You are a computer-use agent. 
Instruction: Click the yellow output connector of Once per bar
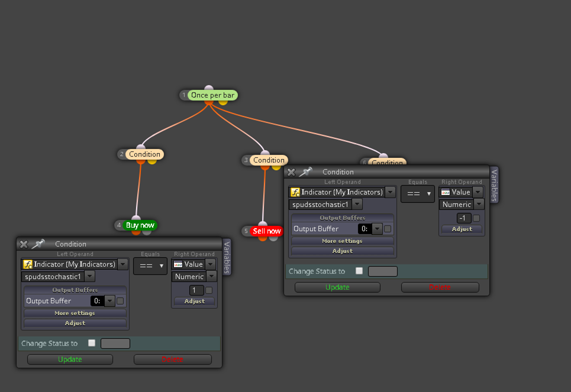pyautogui.click(x=223, y=103)
